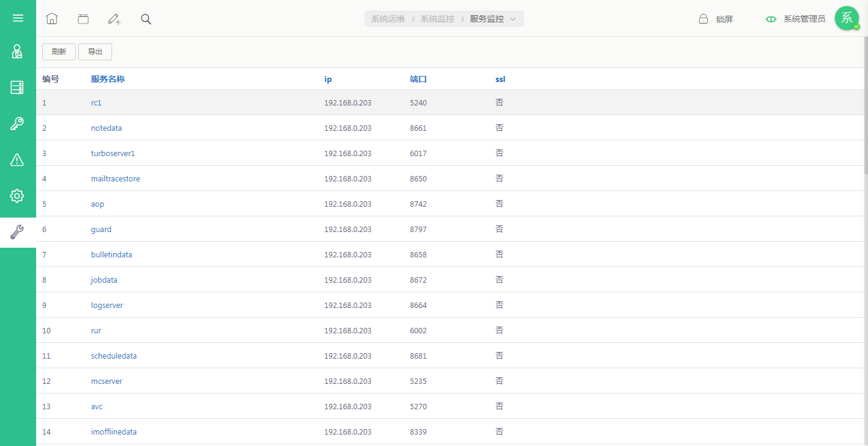This screenshot has width=868, height=446.
Task: Click 系统运维 in the breadcrumb
Action: click(388, 19)
